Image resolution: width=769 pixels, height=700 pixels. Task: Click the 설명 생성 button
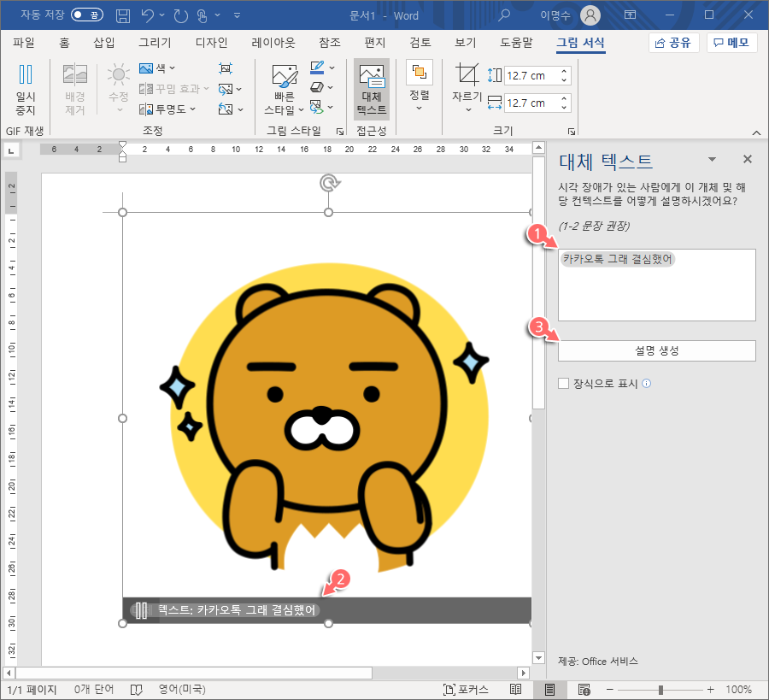[656, 350]
